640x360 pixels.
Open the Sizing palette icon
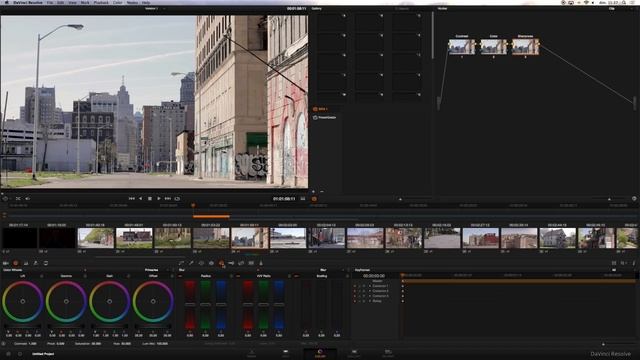[241, 263]
